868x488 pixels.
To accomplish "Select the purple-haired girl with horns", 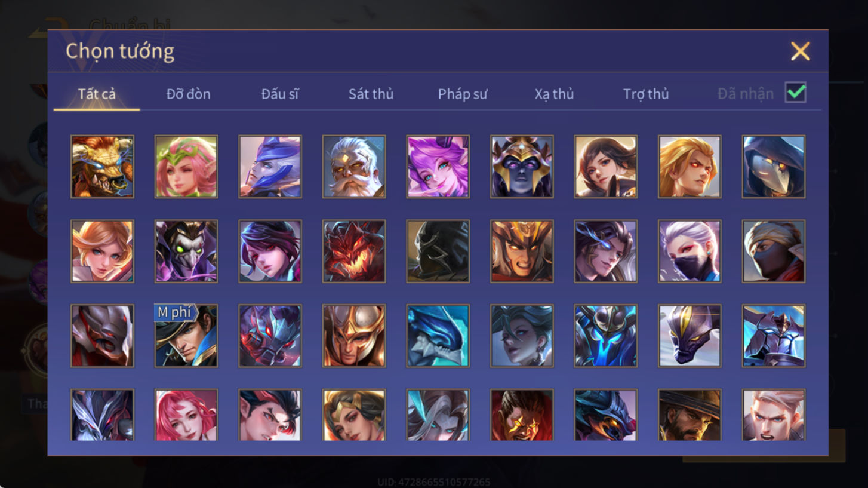I will coord(438,166).
